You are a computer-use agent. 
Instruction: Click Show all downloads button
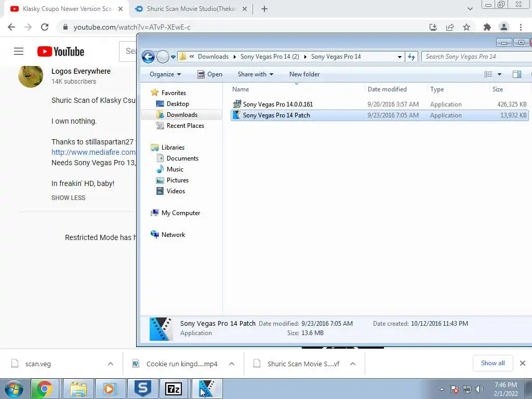pos(493,363)
